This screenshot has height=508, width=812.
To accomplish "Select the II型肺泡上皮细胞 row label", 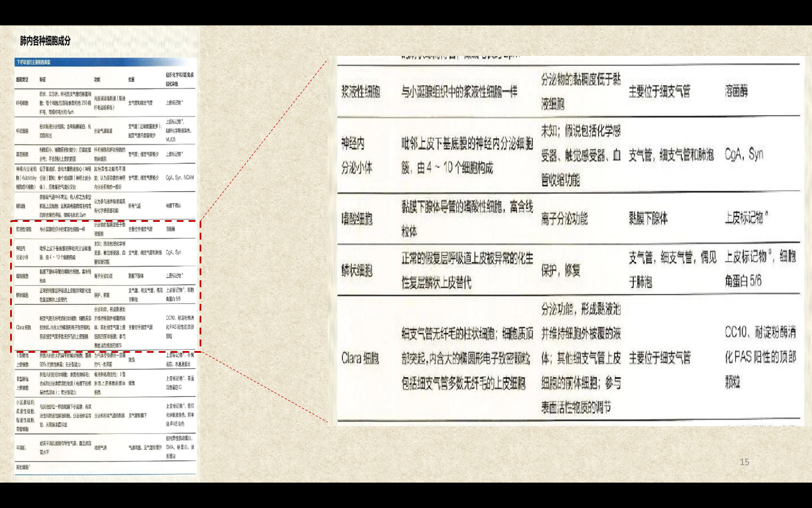I will [23, 384].
